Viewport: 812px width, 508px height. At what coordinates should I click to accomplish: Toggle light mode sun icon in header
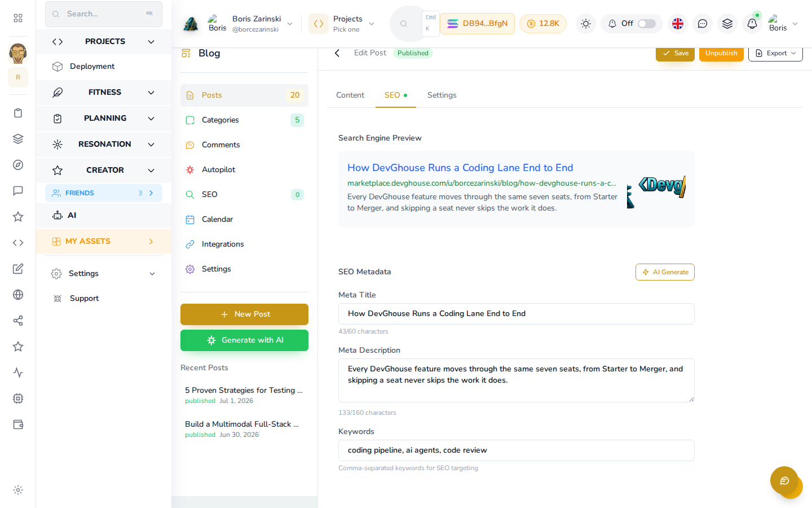[586, 24]
